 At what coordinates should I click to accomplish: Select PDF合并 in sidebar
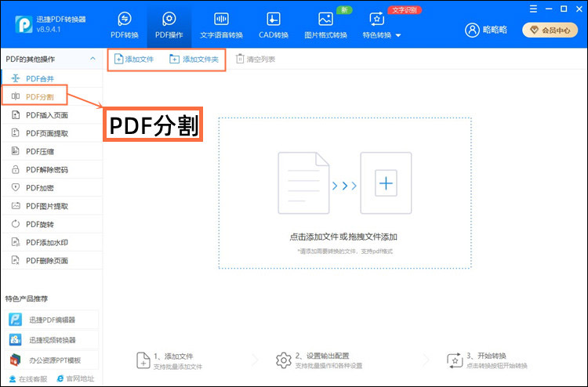pos(52,78)
